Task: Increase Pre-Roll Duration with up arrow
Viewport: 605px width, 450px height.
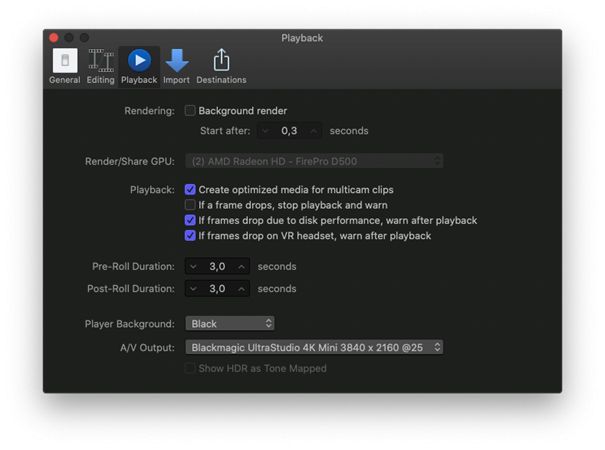Action: [x=242, y=266]
